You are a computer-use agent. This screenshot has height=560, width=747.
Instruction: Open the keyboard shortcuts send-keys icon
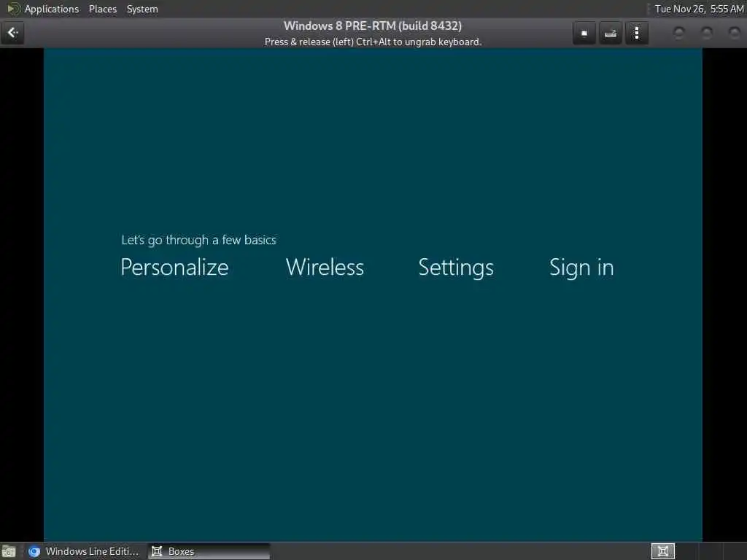click(x=611, y=34)
